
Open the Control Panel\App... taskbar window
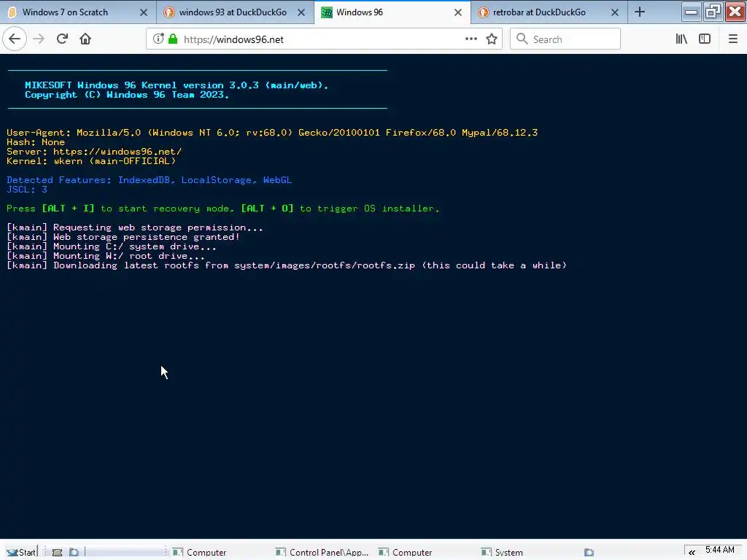pyautogui.click(x=323, y=553)
